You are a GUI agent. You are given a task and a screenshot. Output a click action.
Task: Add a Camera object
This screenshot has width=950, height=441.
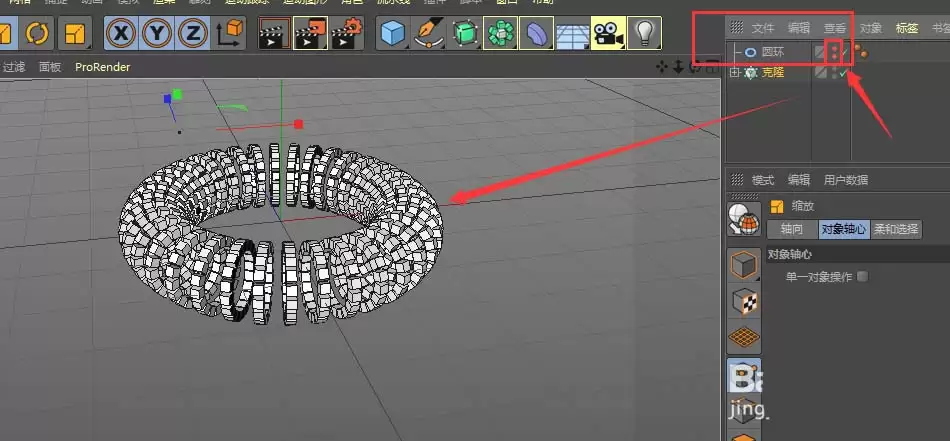point(608,33)
